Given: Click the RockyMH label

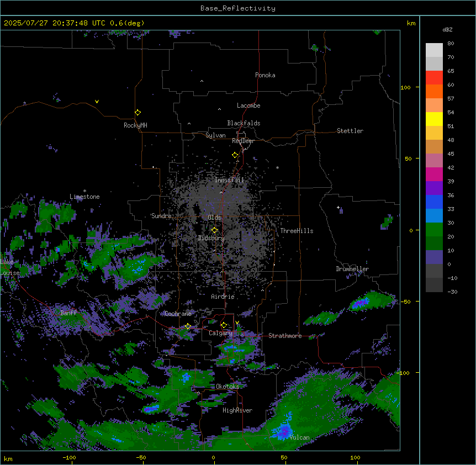Looking at the screenshot, I should coord(135,125).
